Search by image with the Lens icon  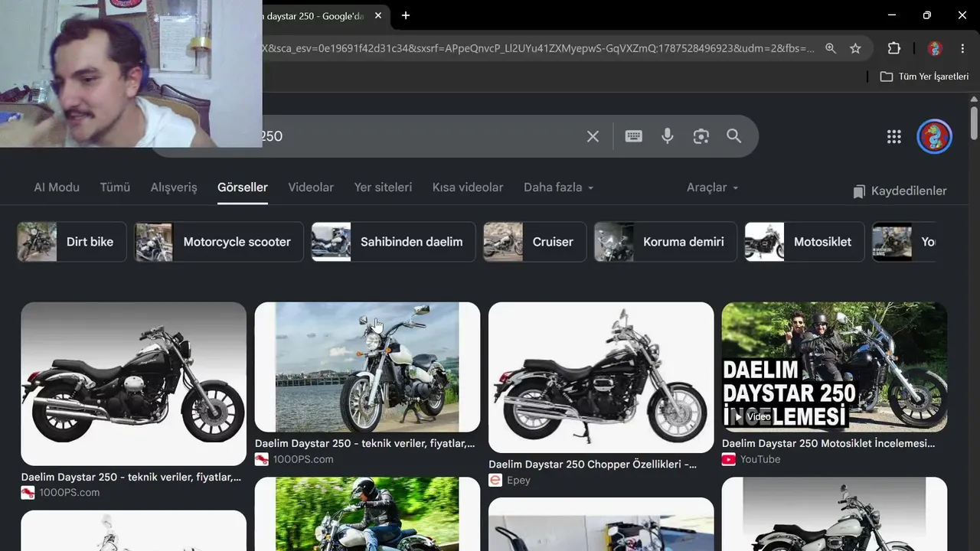pyautogui.click(x=701, y=136)
